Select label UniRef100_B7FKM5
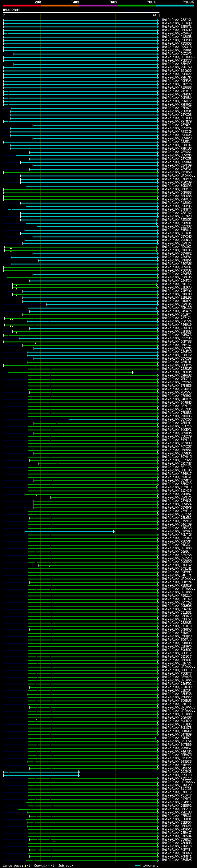The image size is (197, 868). pyautogui.click(x=177, y=372)
